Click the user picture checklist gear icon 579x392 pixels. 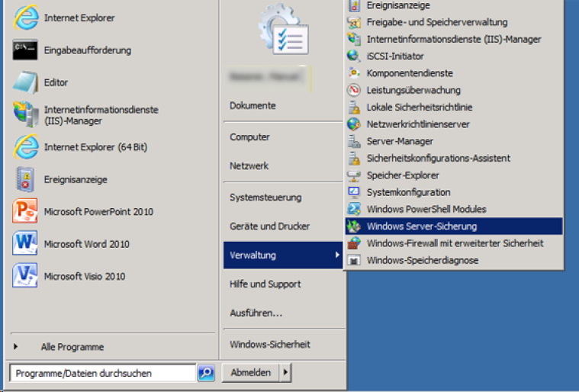(x=284, y=29)
